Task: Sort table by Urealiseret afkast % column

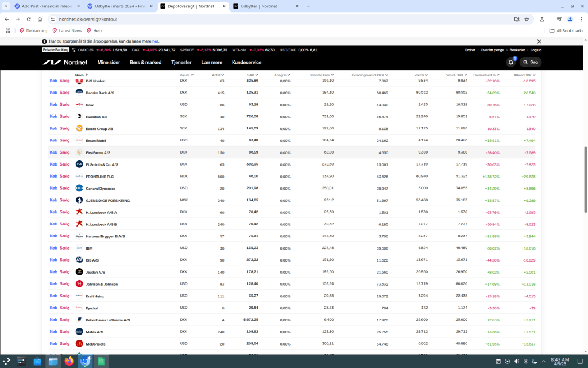Action: click(483, 75)
